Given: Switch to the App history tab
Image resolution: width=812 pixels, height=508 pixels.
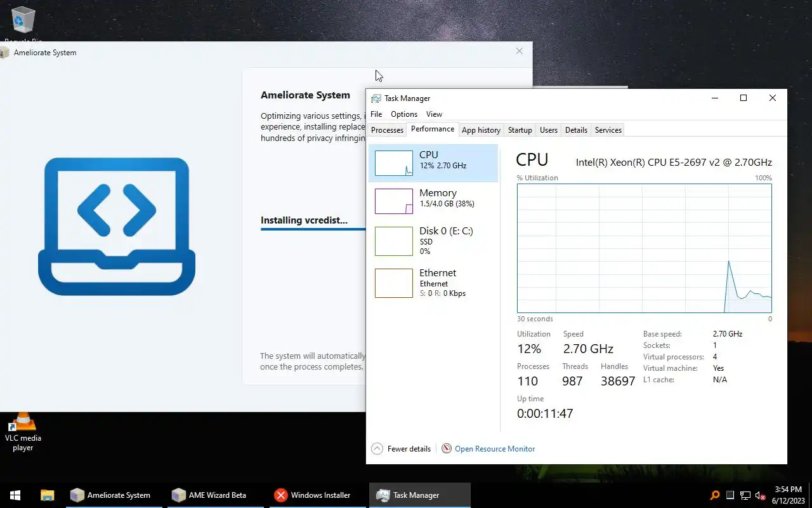Looking at the screenshot, I should pyautogui.click(x=481, y=130).
